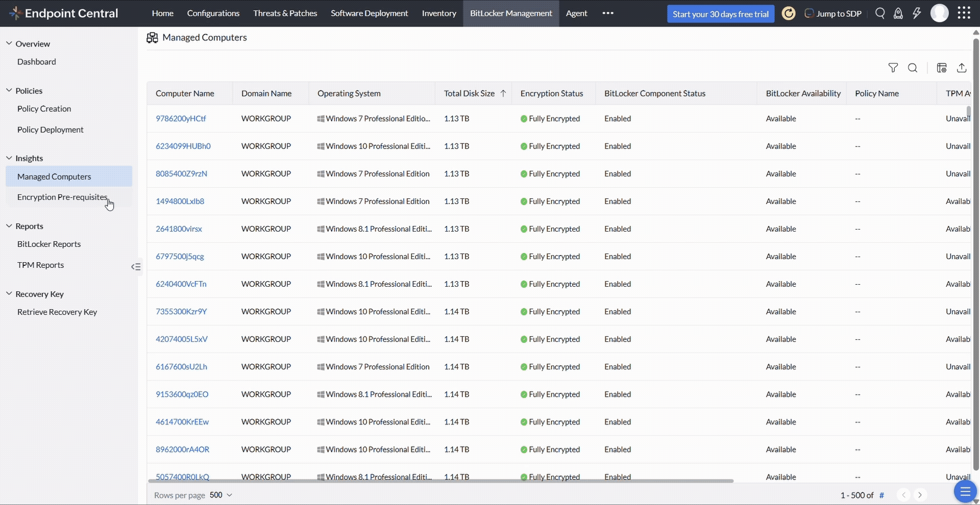This screenshot has height=505, width=980.
Task: Click the circular refresh icon beside free trial
Action: [x=789, y=13]
